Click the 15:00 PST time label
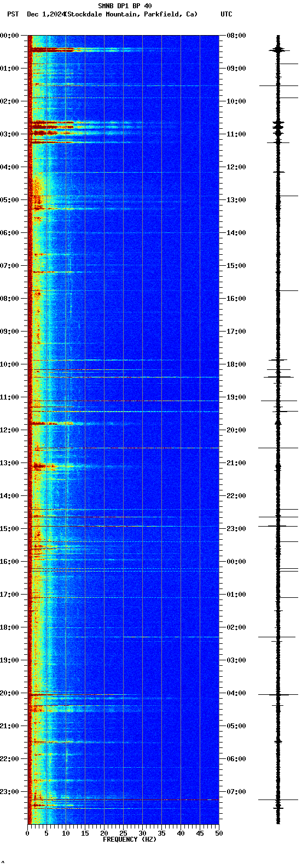Screen dimensions: 302x868 tap(9, 529)
